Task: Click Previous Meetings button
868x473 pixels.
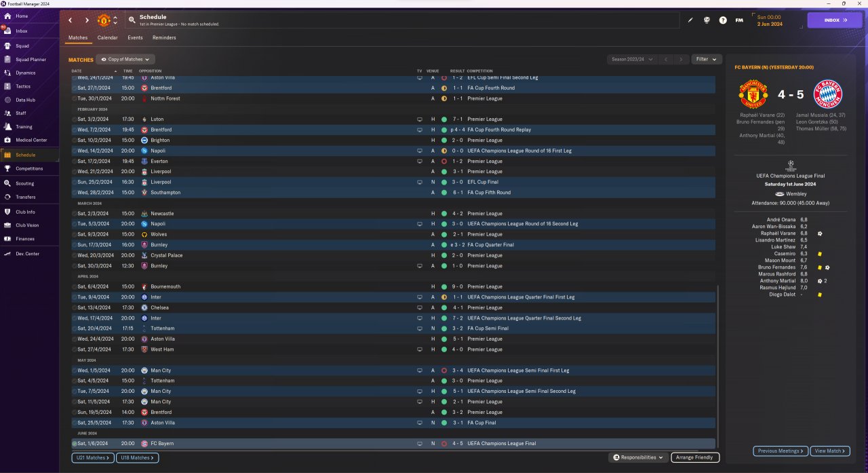Action: [x=781, y=451]
